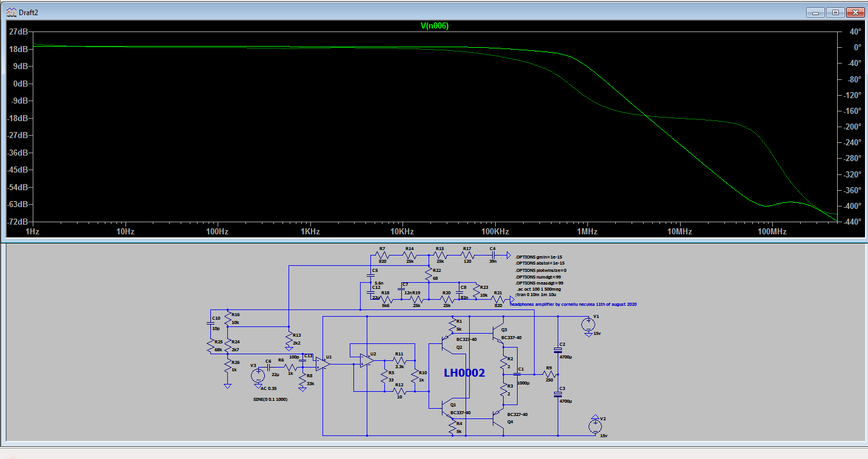
Task: Close the Draft2 window
Action: (855, 12)
